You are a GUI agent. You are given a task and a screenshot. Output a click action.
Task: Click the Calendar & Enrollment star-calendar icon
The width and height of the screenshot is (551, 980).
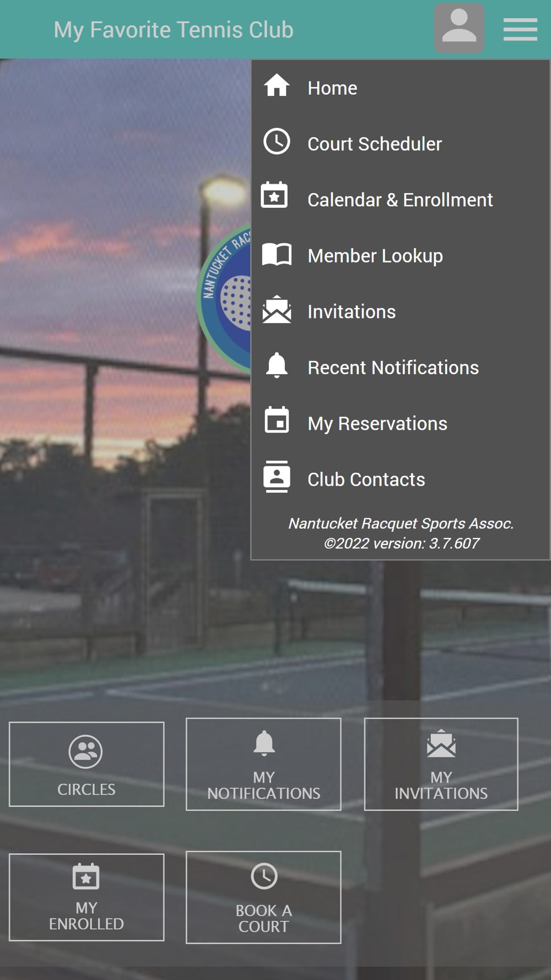274,195
